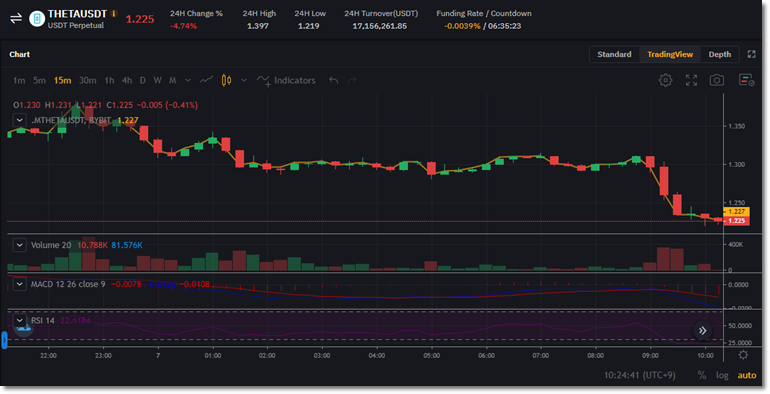770x394 pixels.
Task: Open chart type dropdown arrow
Action: (x=244, y=80)
